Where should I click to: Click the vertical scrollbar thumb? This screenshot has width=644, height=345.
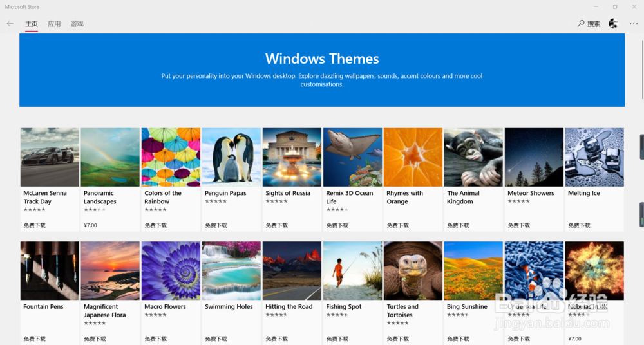coord(642,70)
